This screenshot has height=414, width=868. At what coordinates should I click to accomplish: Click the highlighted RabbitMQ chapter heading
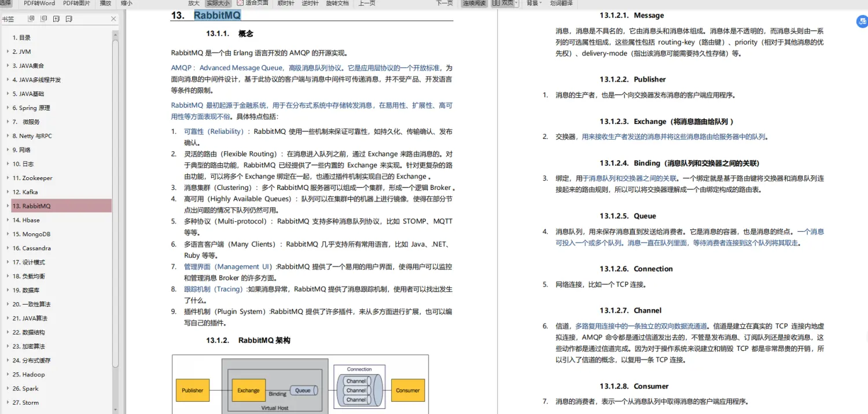[x=217, y=16]
